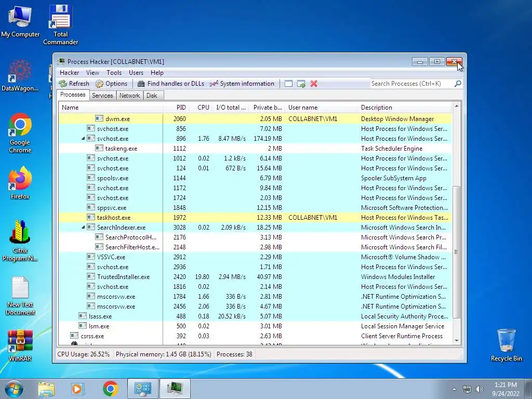The height and width of the screenshot is (399, 532).
Task: Select mscorsvw.exe with PID 2456
Action: click(256, 307)
